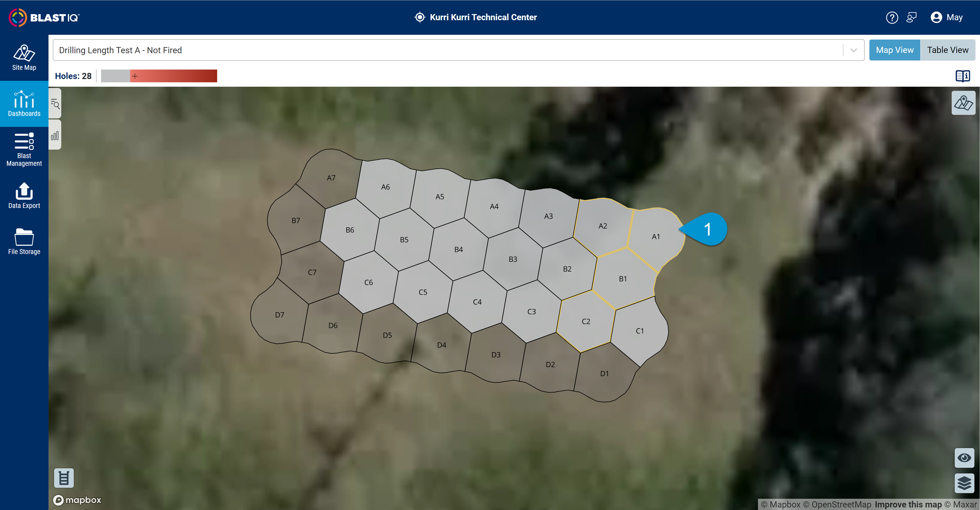980x510 pixels.
Task: Expand the blast selection dropdown arrow
Action: pyautogui.click(x=854, y=50)
